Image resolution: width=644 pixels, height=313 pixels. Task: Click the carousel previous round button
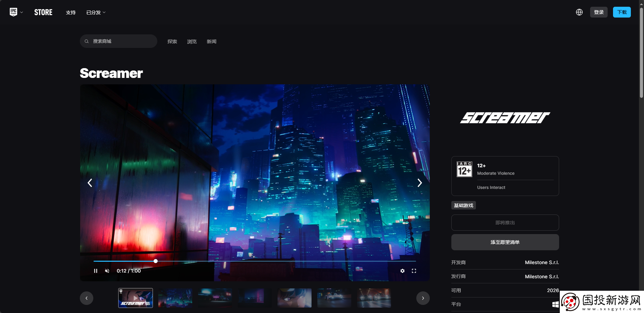87,298
